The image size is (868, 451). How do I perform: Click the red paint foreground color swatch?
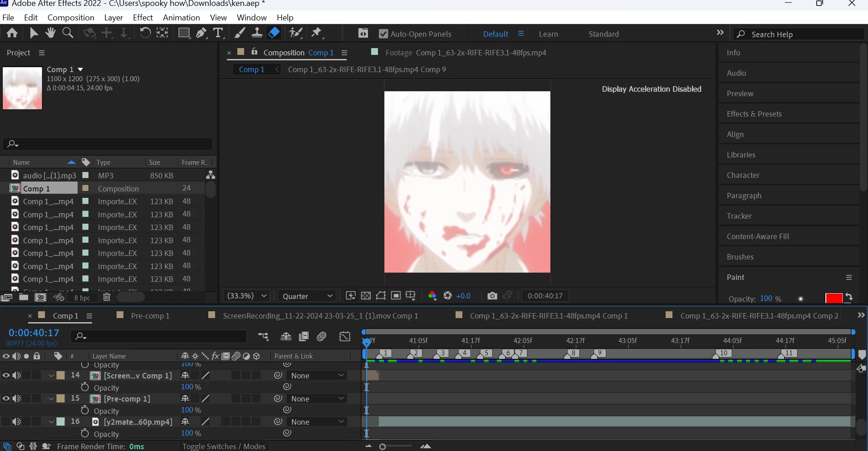click(834, 298)
